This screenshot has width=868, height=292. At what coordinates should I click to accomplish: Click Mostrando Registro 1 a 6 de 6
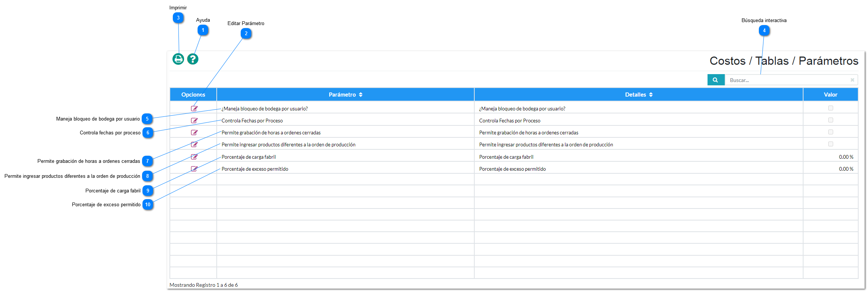tap(204, 285)
